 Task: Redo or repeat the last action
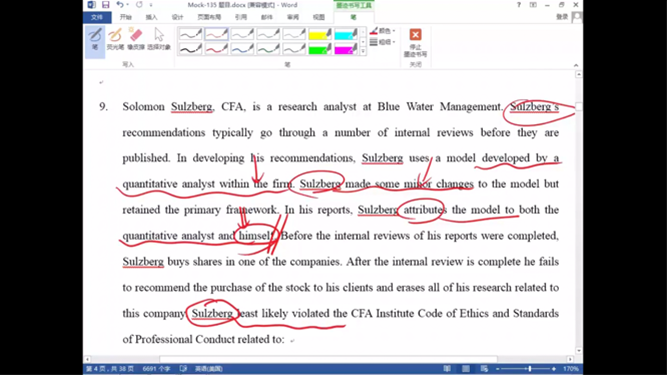pyautogui.click(x=139, y=5)
